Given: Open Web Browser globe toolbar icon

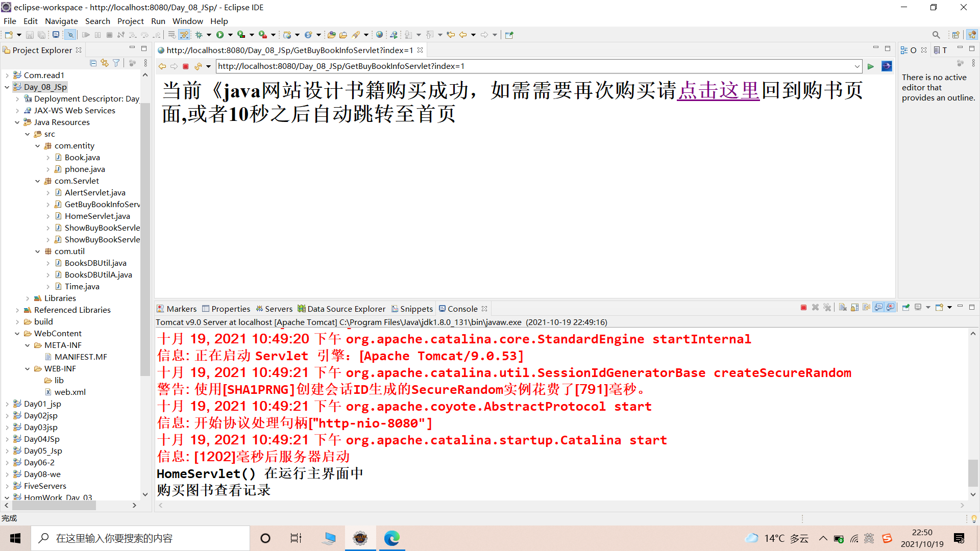Looking at the screenshot, I should pos(379,35).
